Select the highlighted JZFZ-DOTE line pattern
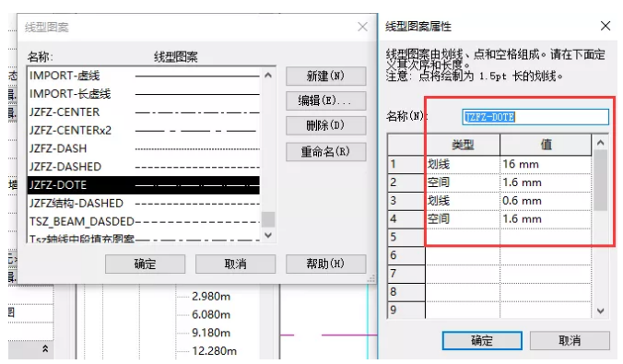 [144, 185]
